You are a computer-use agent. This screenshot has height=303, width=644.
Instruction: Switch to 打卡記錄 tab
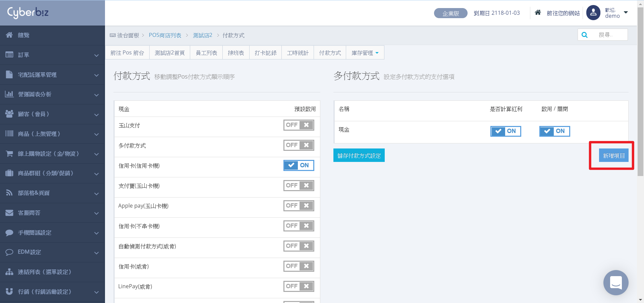[x=266, y=53]
